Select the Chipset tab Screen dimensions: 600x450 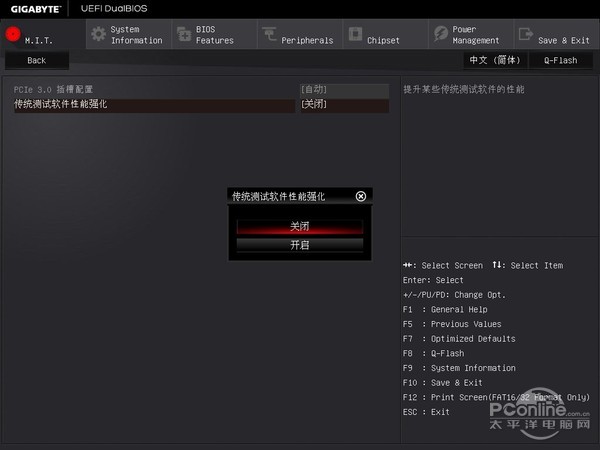point(386,34)
